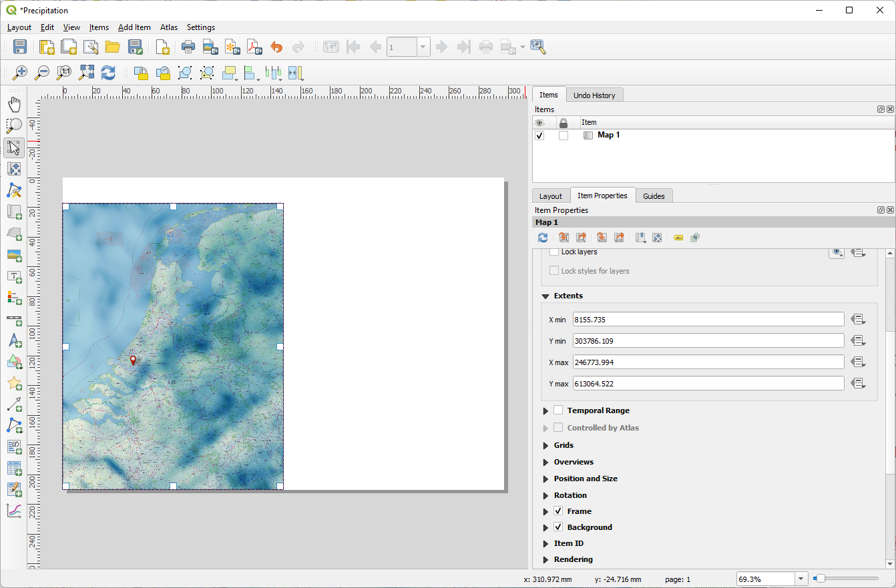
Task: Click the Export as PDF icon
Action: coord(254,47)
